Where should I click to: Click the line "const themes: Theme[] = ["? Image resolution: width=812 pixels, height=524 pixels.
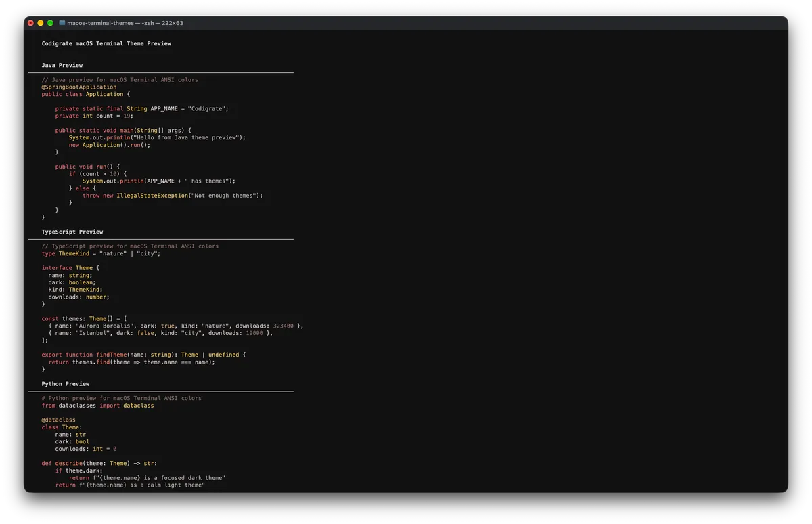pos(85,319)
